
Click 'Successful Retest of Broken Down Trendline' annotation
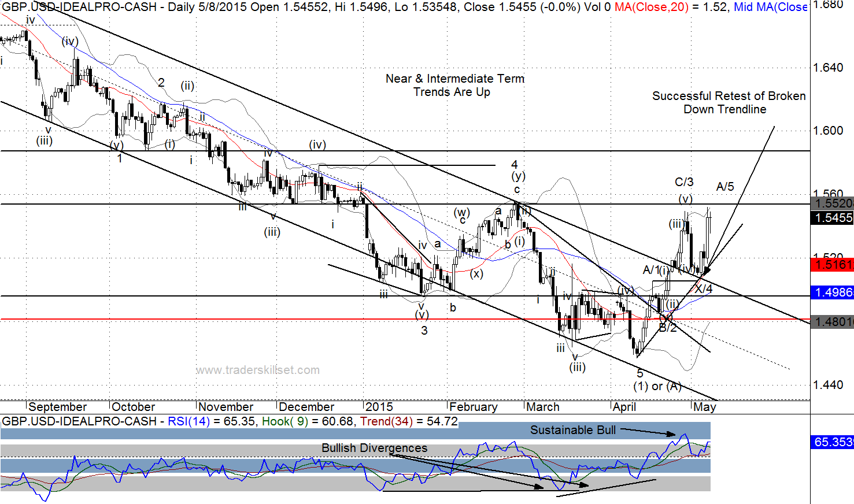(729, 103)
